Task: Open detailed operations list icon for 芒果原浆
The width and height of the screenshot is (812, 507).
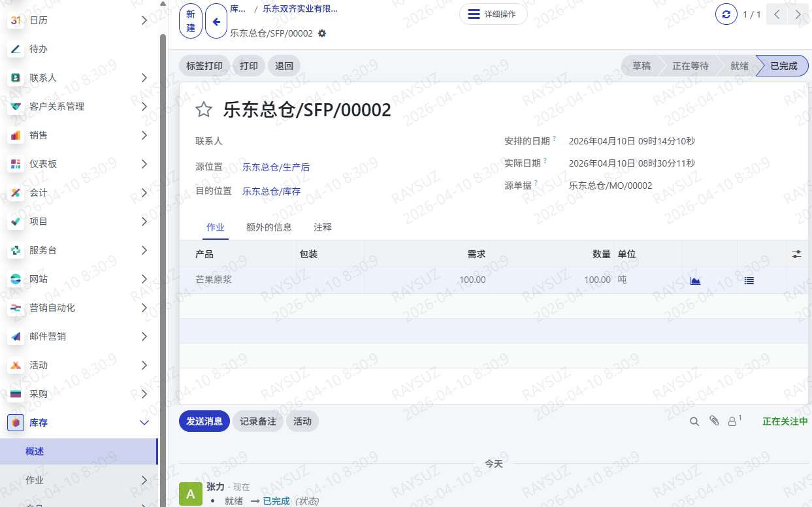Action: coord(749,280)
